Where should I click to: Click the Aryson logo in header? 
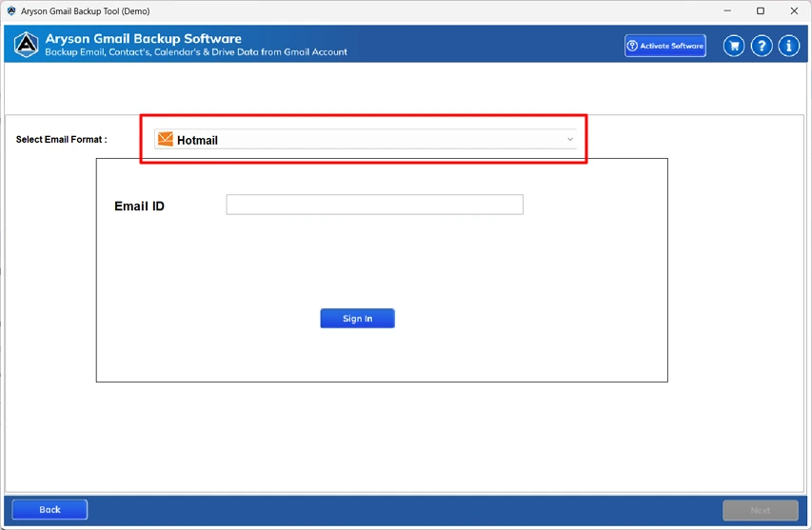point(26,45)
